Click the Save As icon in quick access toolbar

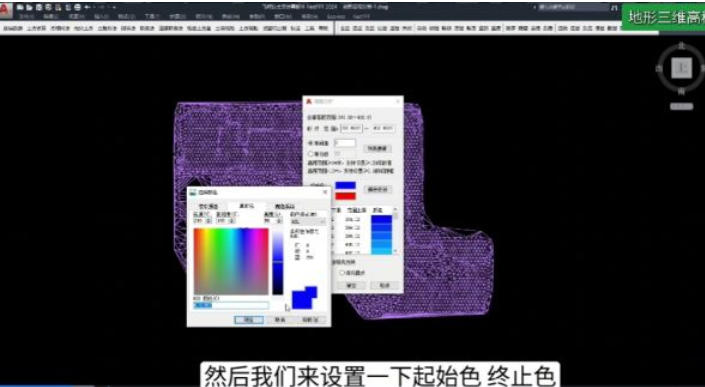click(48, 7)
